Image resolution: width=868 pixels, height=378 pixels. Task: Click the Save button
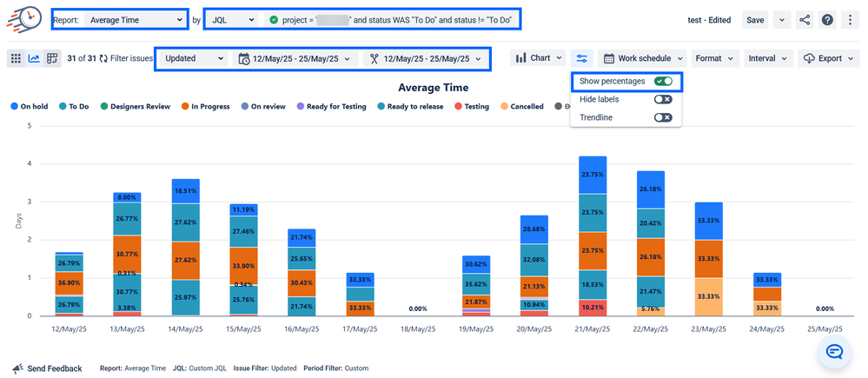755,20
